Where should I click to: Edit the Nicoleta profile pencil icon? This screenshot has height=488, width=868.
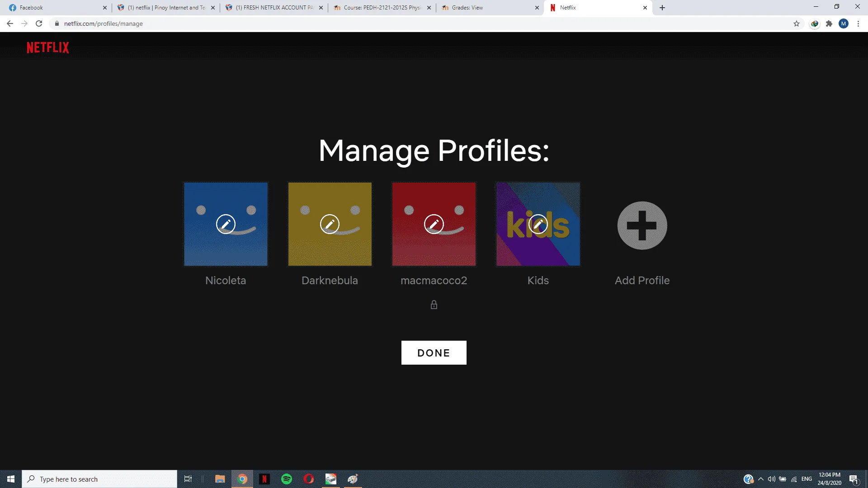click(x=226, y=224)
